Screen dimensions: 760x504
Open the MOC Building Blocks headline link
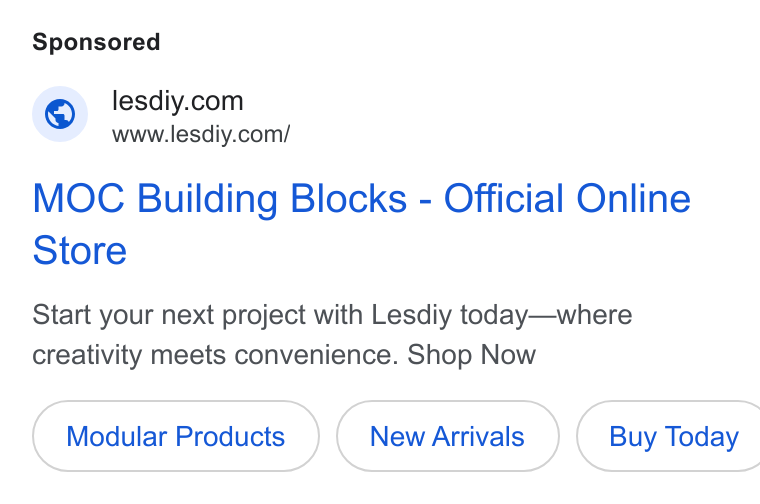362,224
